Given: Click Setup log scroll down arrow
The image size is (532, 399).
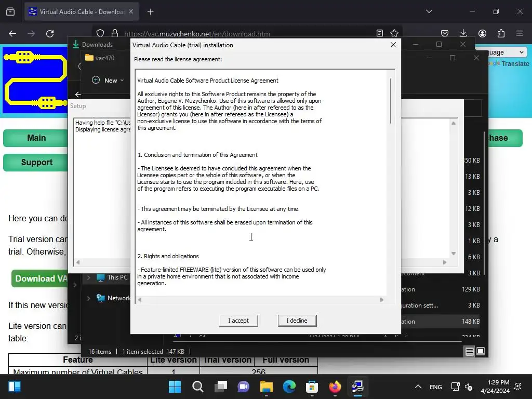Looking at the screenshot, I should point(453,254).
